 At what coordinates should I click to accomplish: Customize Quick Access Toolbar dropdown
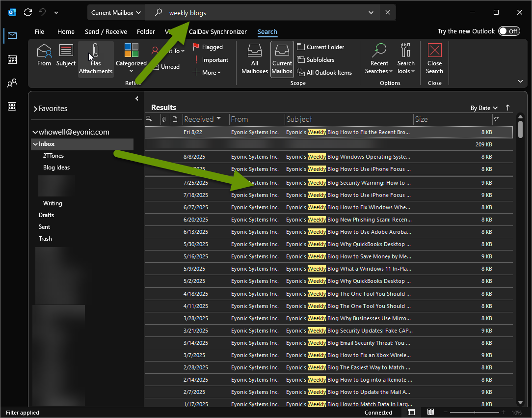(56, 13)
